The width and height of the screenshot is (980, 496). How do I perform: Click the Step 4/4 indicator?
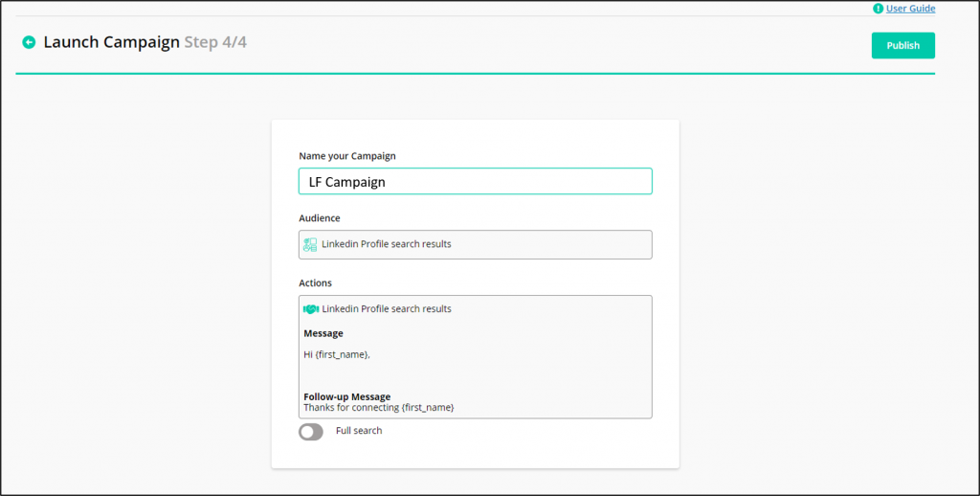click(215, 42)
